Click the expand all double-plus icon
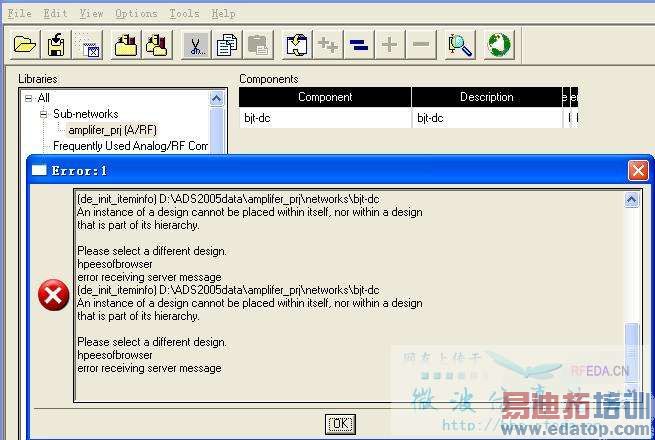This screenshot has height=440, width=655. [x=328, y=44]
